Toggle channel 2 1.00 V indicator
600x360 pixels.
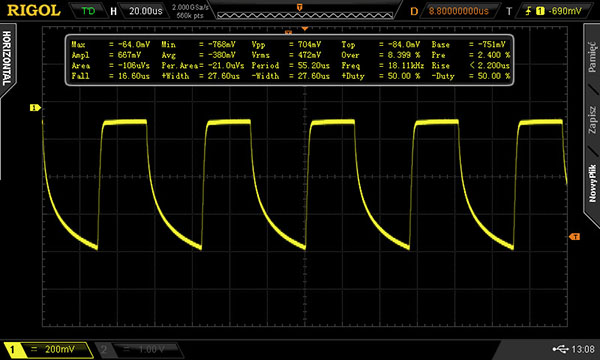tap(139, 349)
